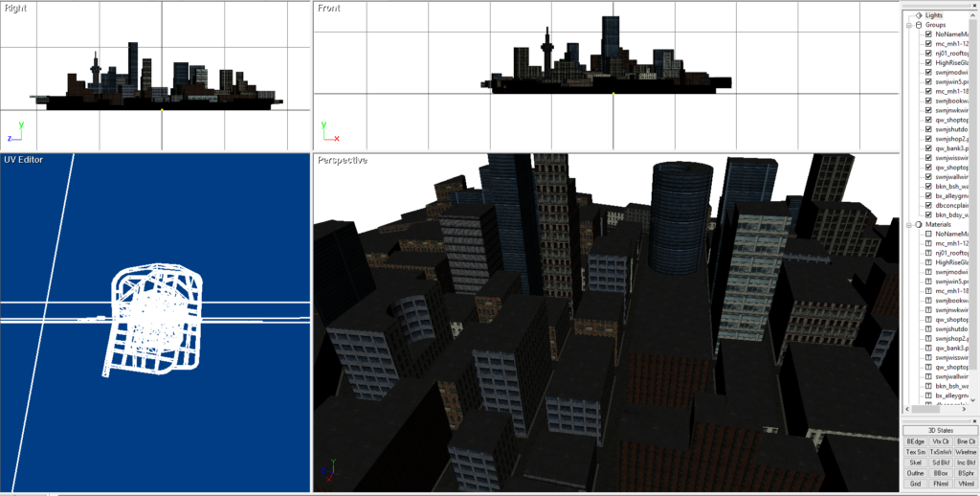Click the Front viewport label
This screenshot has width=980, height=496.
[x=329, y=8]
